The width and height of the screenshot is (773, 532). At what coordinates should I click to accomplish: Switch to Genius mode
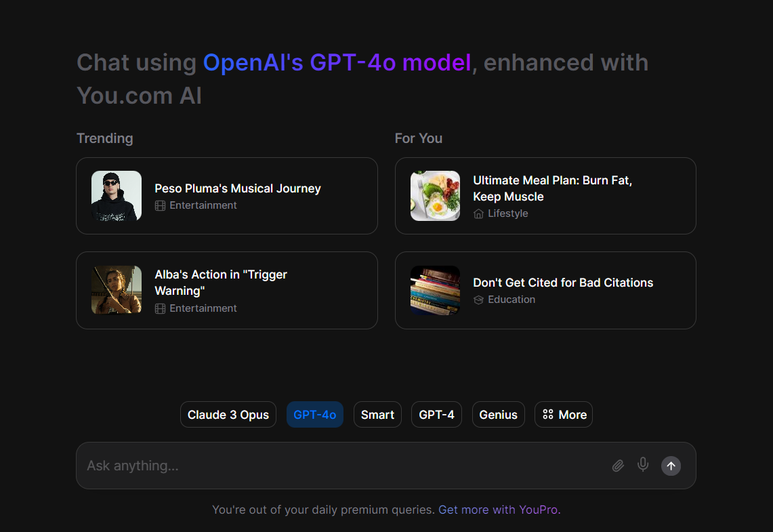coord(499,415)
